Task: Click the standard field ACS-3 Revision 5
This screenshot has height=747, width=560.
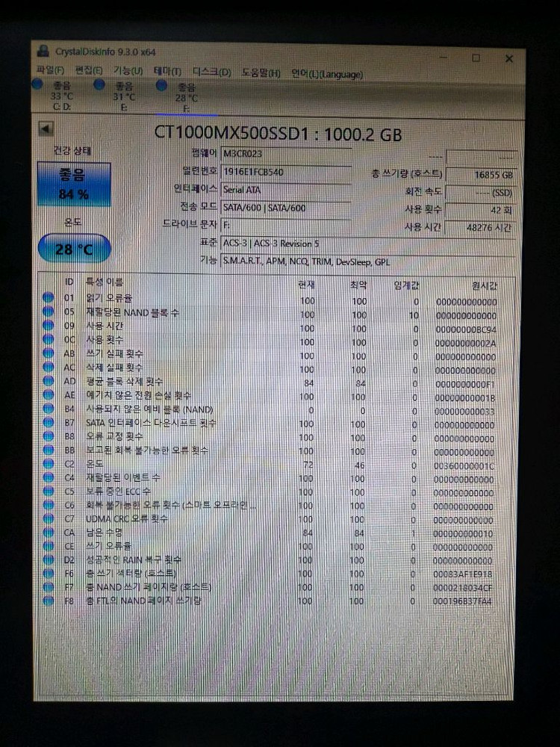Action: click(367, 244)
